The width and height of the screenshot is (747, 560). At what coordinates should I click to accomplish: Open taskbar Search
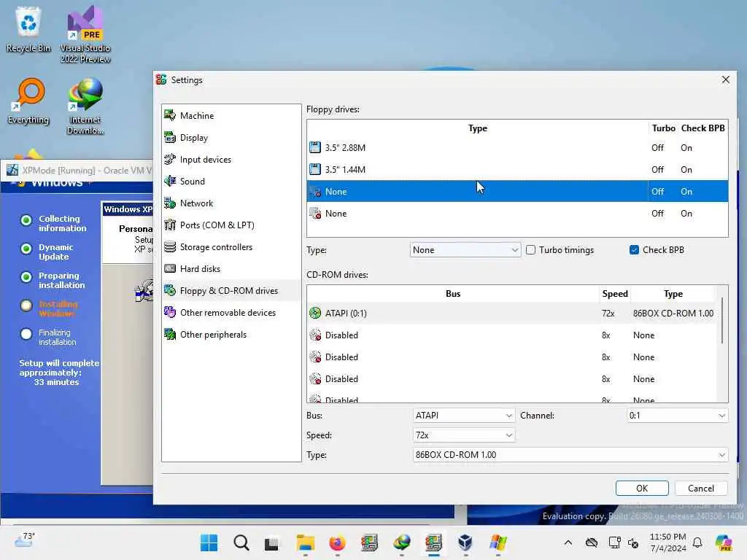[241, 542]
